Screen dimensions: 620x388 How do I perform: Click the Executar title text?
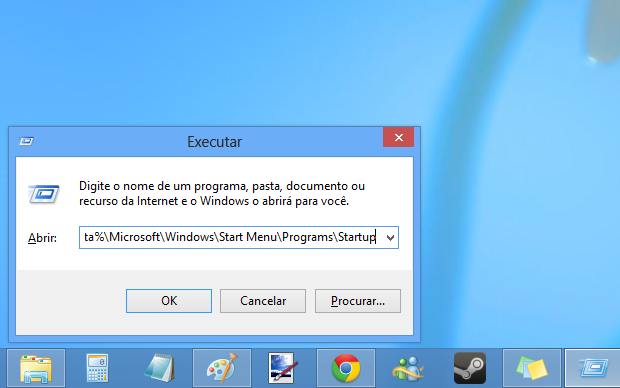point(214,142)
